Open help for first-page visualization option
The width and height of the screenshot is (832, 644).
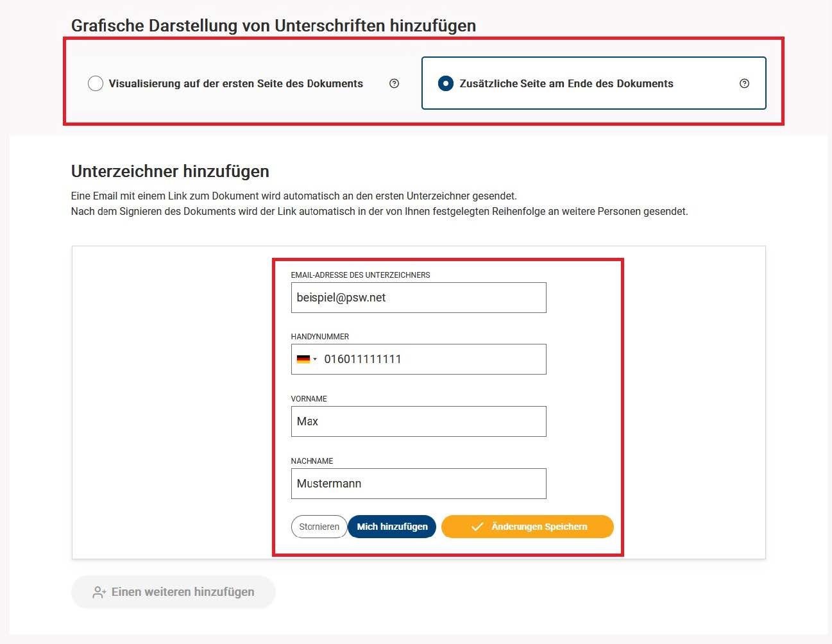pyautogui.click(x=395, y=83)
